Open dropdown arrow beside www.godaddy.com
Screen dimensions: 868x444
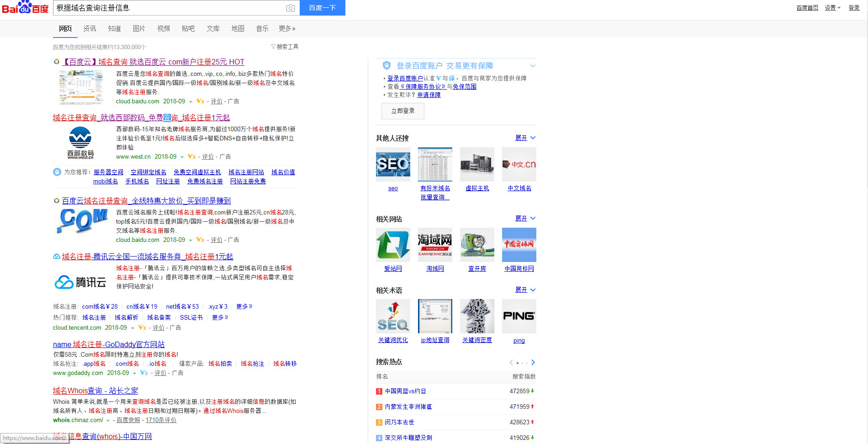click(x=134, y=374)
